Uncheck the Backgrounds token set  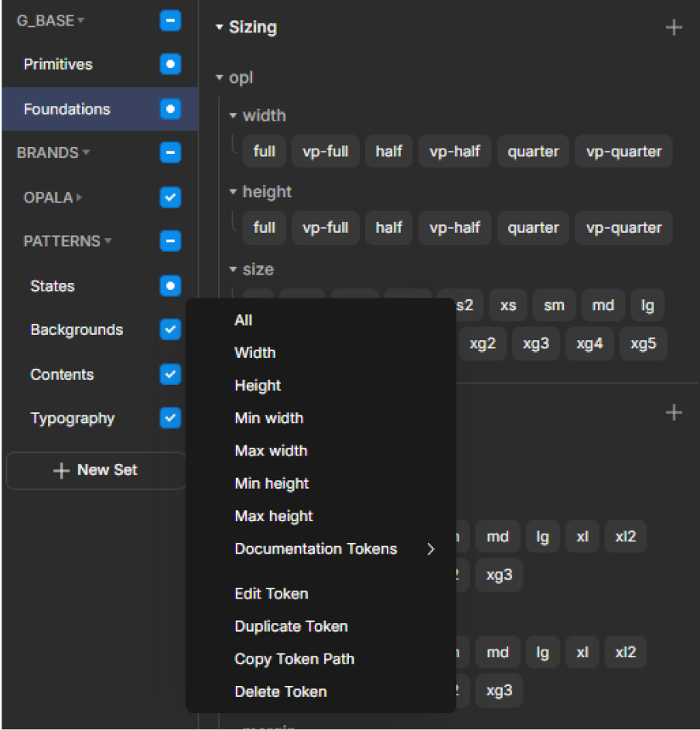coord(170,330)
